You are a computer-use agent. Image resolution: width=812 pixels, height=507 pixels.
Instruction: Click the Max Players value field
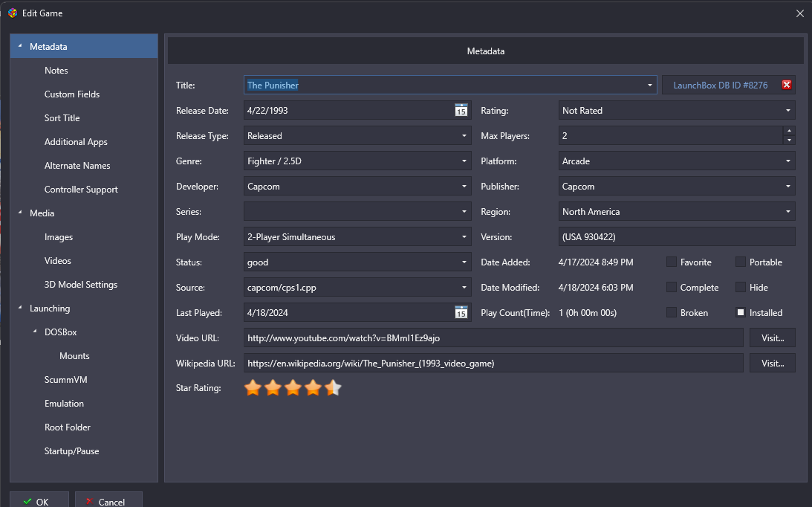tap(671, 136)
